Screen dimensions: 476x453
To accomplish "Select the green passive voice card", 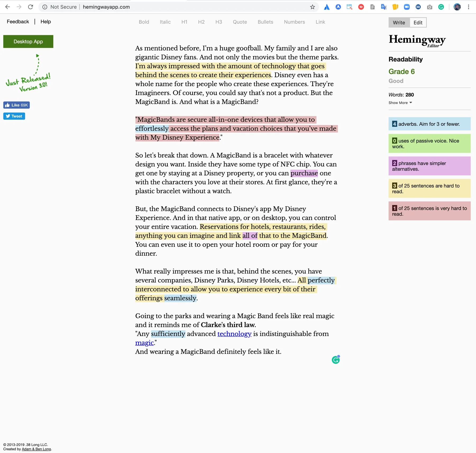I will (x=429, y=144).
